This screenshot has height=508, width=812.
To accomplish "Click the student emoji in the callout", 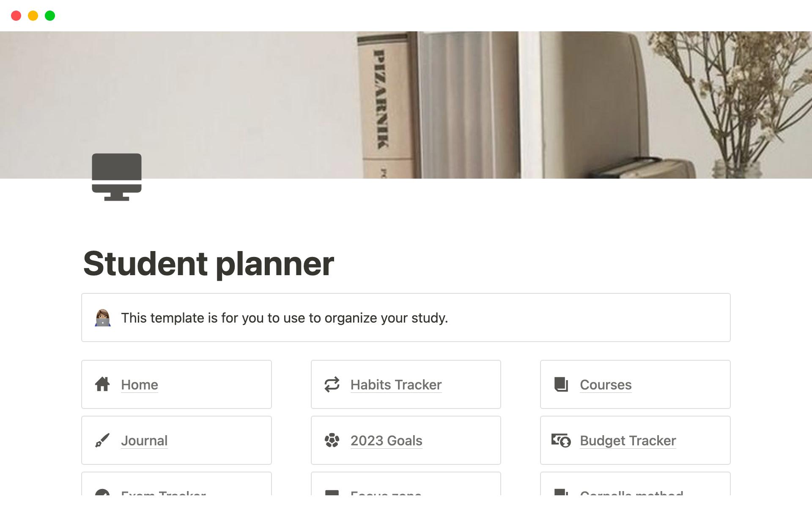I will coord(103,317).
